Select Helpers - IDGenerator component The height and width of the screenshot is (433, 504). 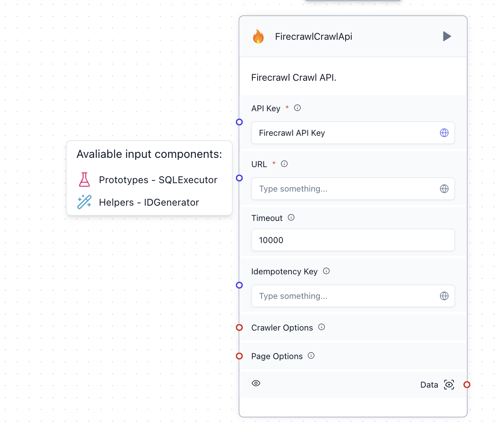[x=149, y=202]
